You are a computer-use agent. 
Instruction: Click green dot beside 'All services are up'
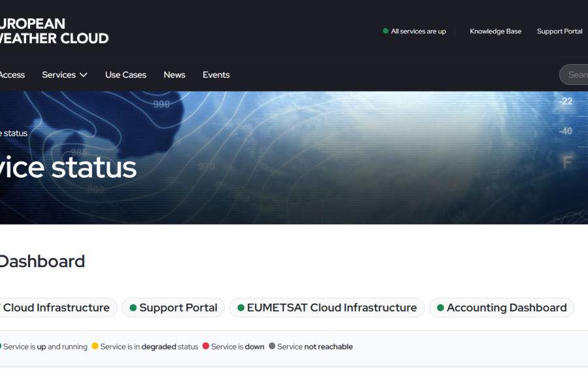click(x=385, y=31)
